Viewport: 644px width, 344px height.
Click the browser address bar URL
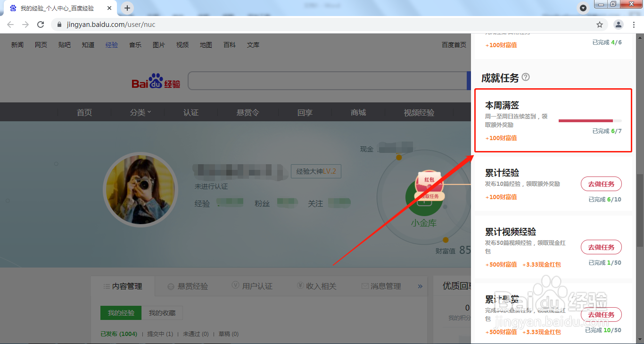coord(111,25)
